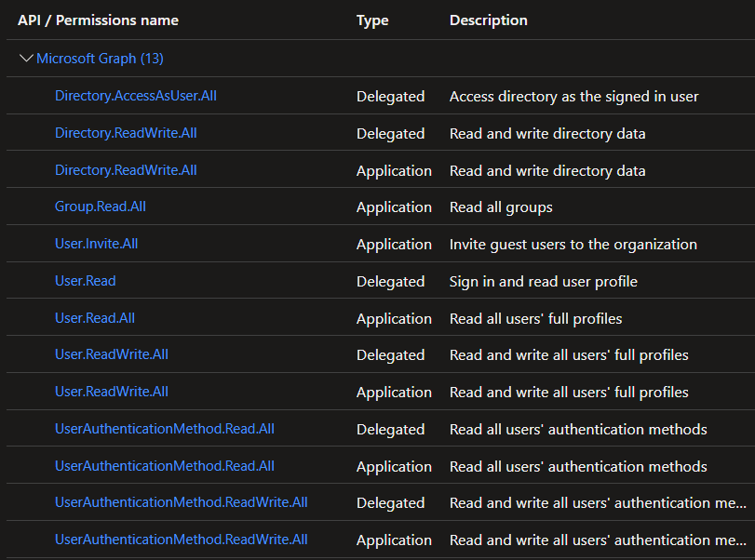Click the Type cell of User.Invite.All row

394,244
